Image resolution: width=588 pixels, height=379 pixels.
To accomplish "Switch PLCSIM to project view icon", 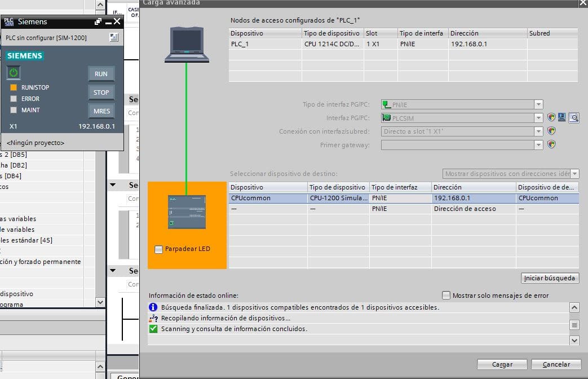I will tap(114, 37).
